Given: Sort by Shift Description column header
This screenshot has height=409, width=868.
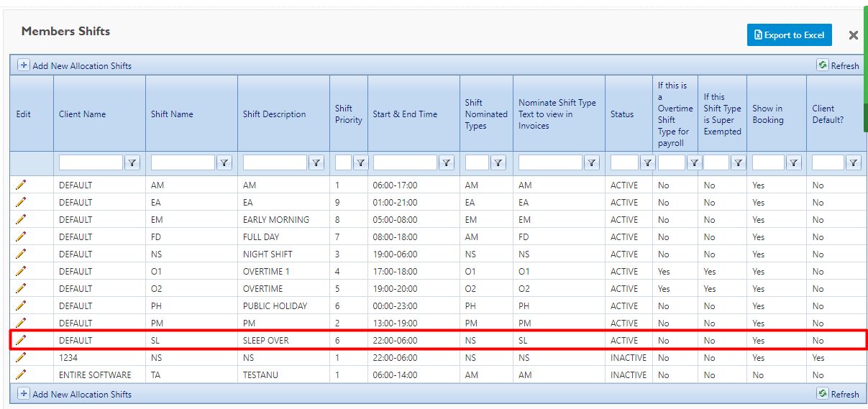Looking at the screenshot, I should (x=274, y=114).
